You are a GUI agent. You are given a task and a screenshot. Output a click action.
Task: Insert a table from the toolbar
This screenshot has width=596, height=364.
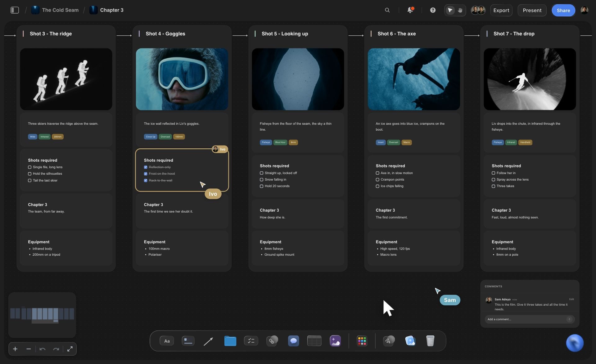click(314, 341)
